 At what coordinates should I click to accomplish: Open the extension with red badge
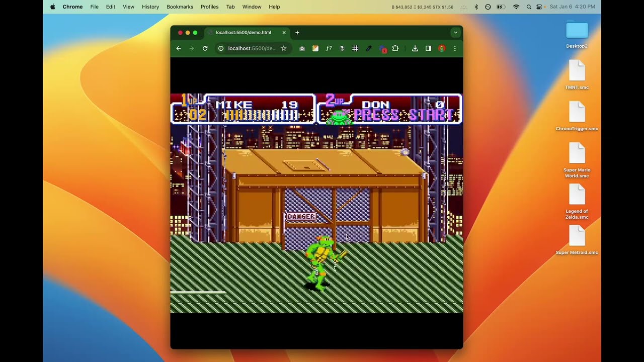tap(382, 49)
